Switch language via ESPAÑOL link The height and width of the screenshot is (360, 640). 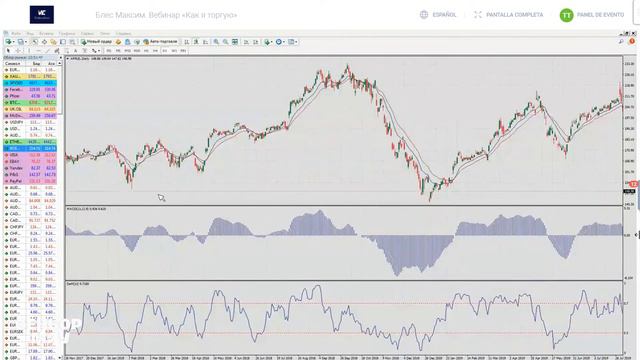[438, 15]
